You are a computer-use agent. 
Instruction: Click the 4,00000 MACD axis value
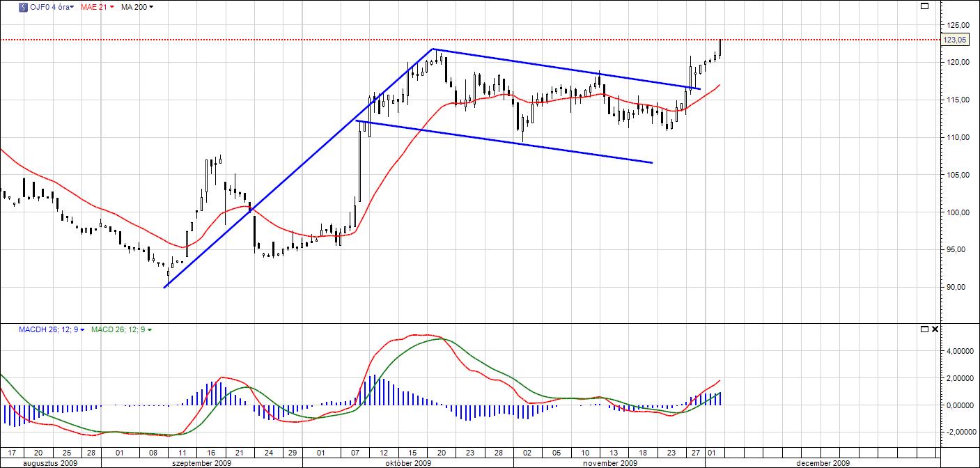pos(959,351)
